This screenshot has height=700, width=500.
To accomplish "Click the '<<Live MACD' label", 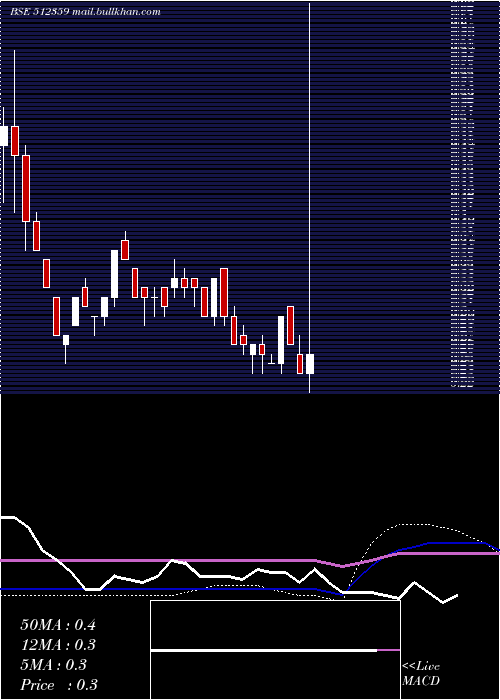I will click(421, 674).
